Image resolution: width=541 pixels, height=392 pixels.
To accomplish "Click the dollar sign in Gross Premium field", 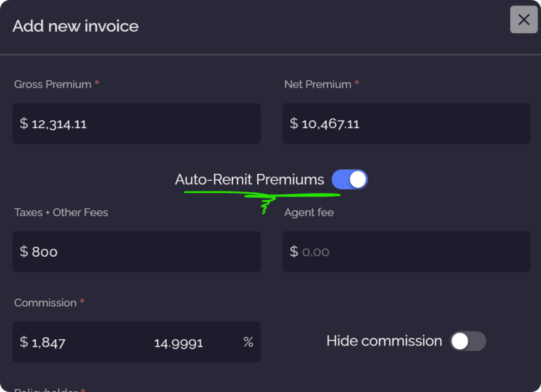I will click(x=24, y=123).
